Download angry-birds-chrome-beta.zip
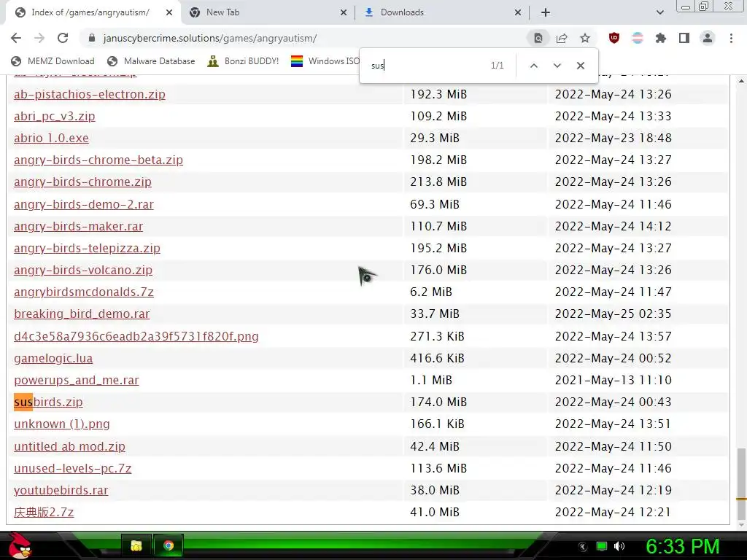 [x=98, y=160]
